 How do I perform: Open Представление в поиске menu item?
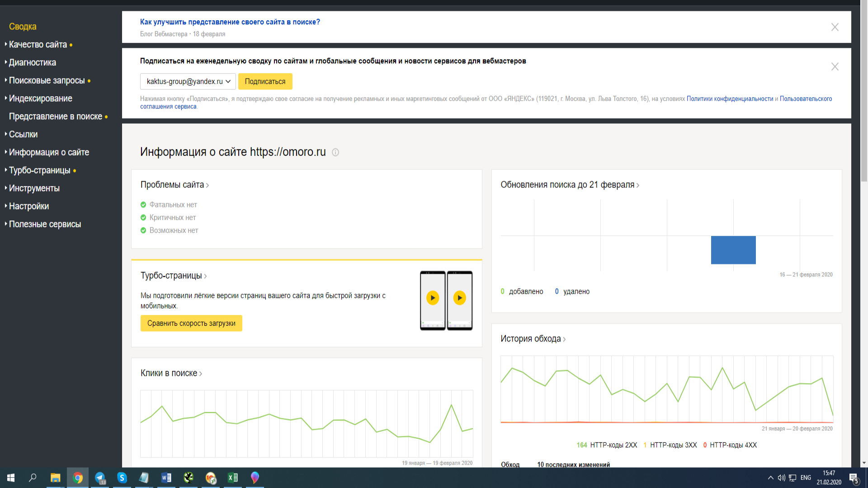coord(56,117)
